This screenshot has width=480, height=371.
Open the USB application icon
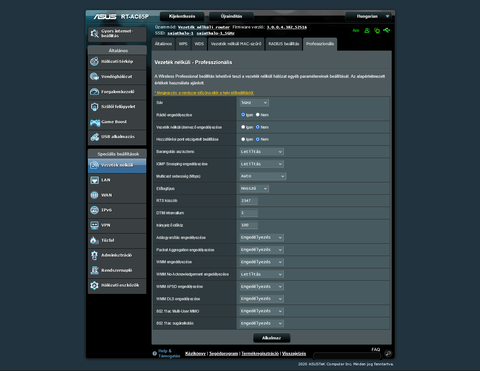(x=95, y=137)
